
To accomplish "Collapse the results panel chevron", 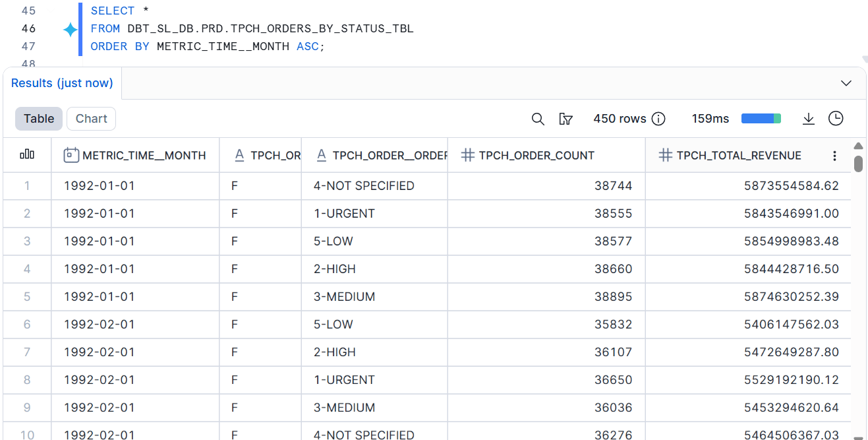I will pyautogui.click(x=847, y=83).
